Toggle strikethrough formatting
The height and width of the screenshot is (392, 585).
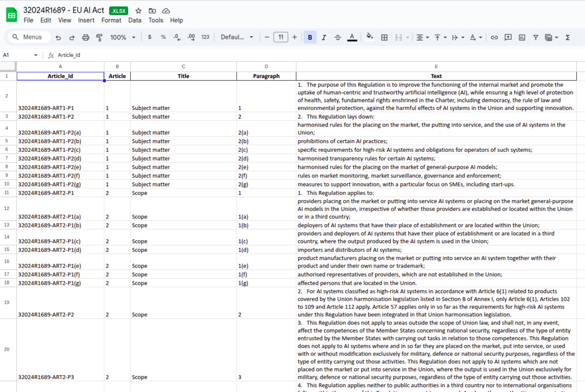point(338,37)
